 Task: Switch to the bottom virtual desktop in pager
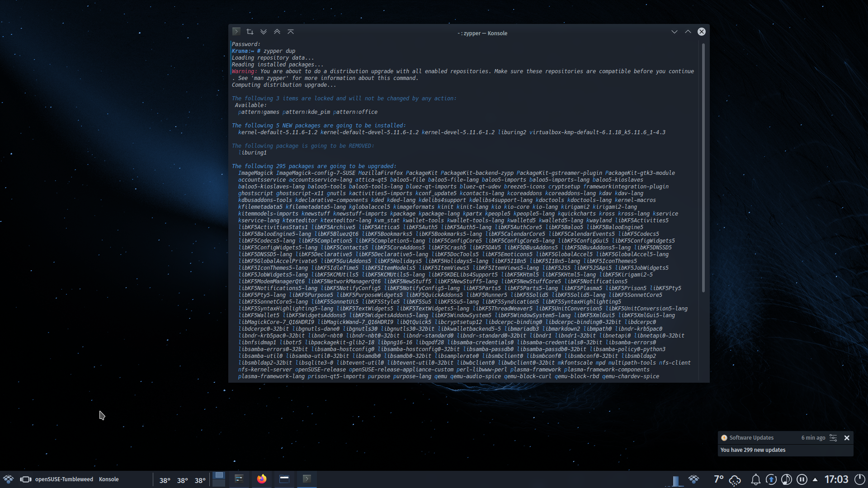(219, 483)
